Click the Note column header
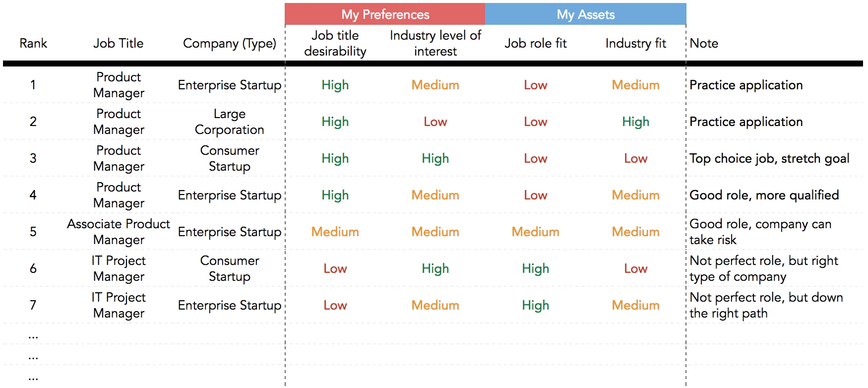 pos(704,44)
